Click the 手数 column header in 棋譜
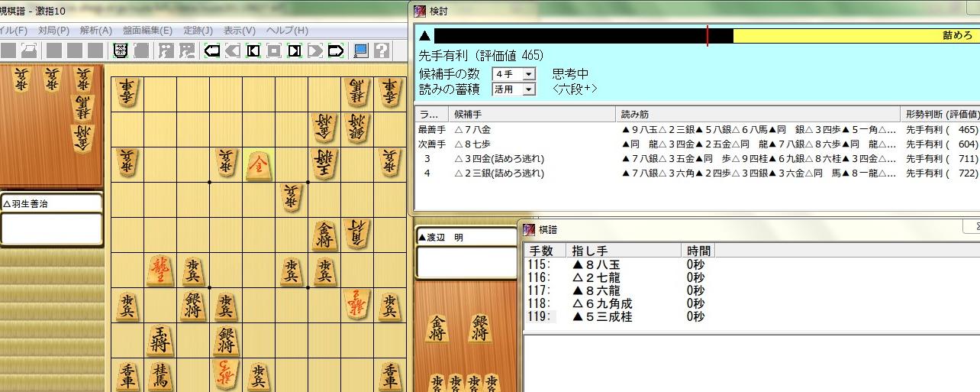980x392 pixels. point(544,251)
